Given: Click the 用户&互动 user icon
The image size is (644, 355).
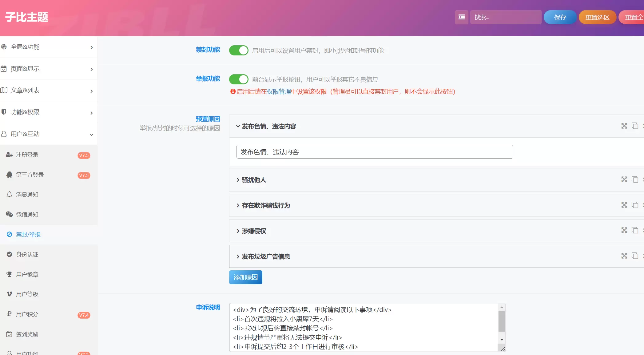Looking at the screenshot, I should (x=4, y=134).
